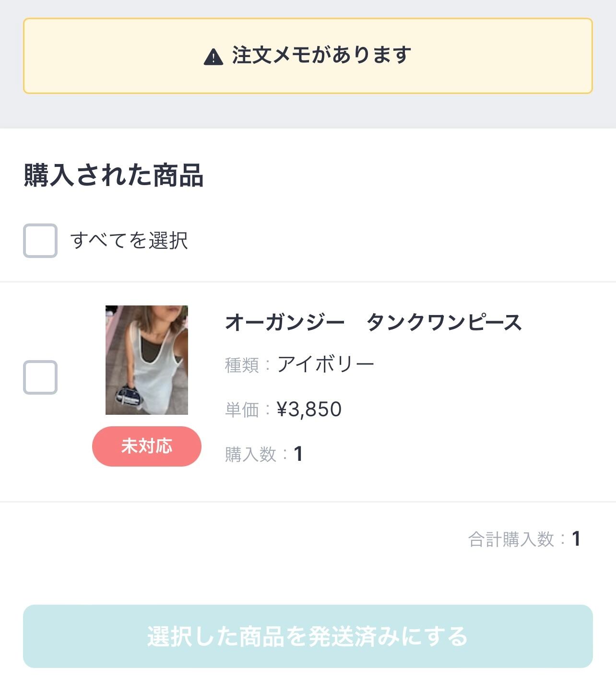Click the warning triangle icon

coord(213,57)
